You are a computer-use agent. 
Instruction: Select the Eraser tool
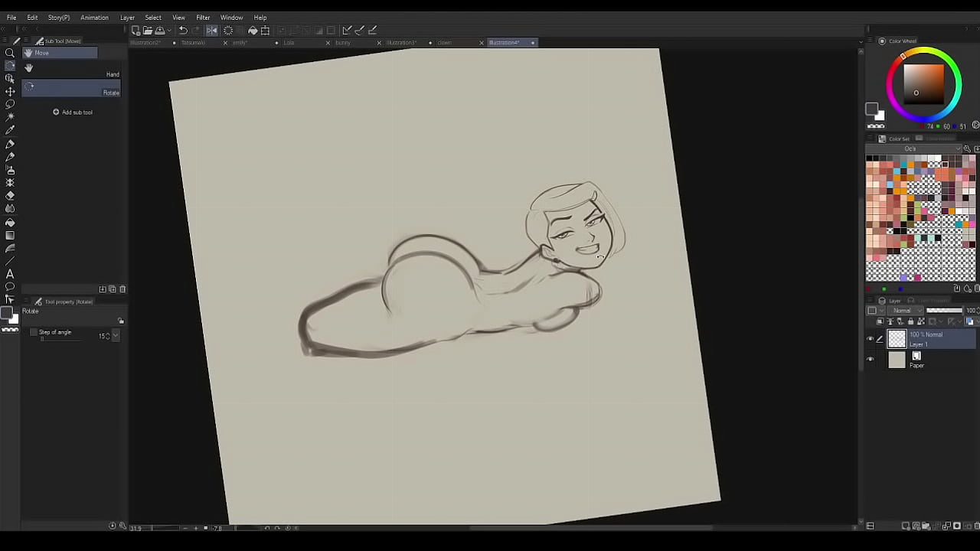coord(10,196)
